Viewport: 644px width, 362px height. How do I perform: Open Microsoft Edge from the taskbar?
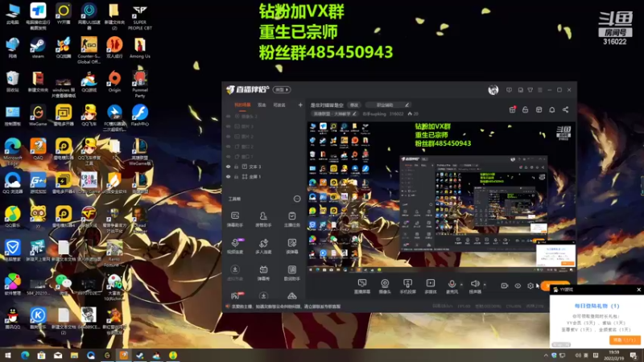click(x=25, y=356)
